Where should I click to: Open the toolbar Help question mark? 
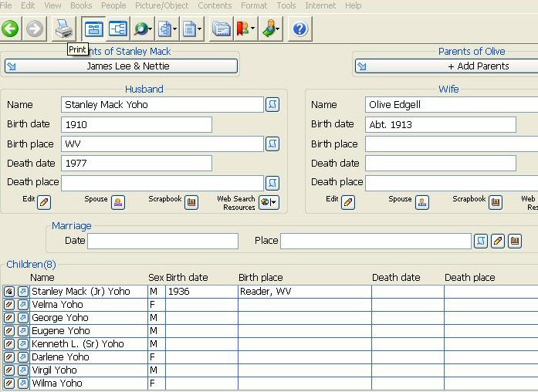(299, 29)
